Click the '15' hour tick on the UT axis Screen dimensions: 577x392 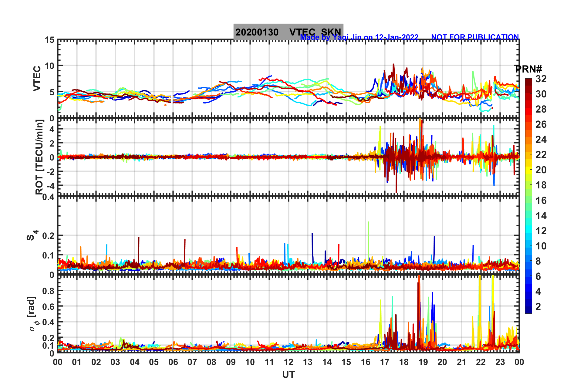346,362
